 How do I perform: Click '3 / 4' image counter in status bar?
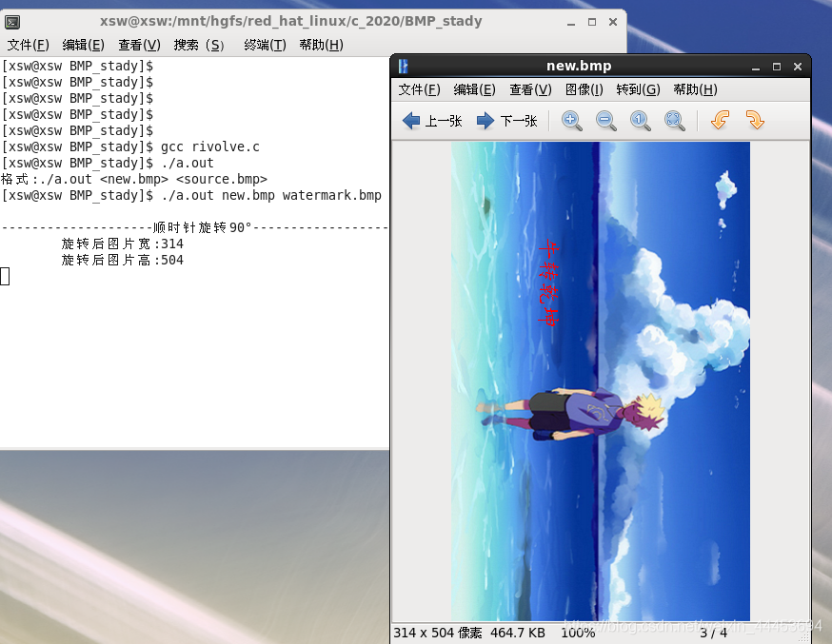(713, 633)
